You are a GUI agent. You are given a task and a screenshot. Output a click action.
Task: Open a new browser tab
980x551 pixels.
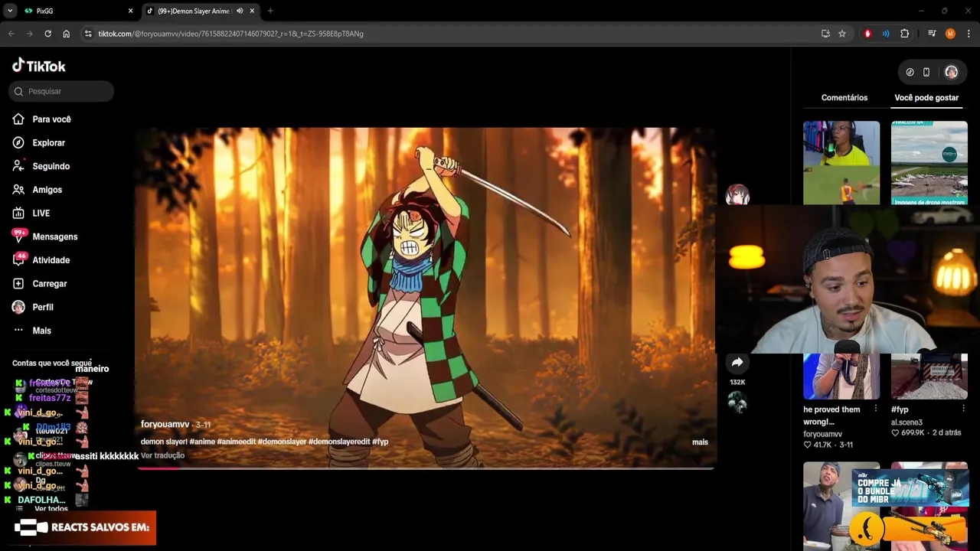click(x=270, y=11)
